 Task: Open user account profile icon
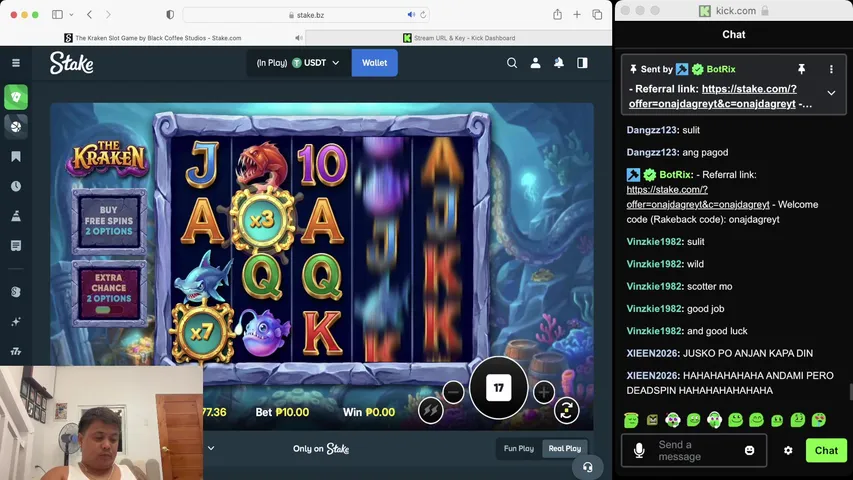[535, 63]
